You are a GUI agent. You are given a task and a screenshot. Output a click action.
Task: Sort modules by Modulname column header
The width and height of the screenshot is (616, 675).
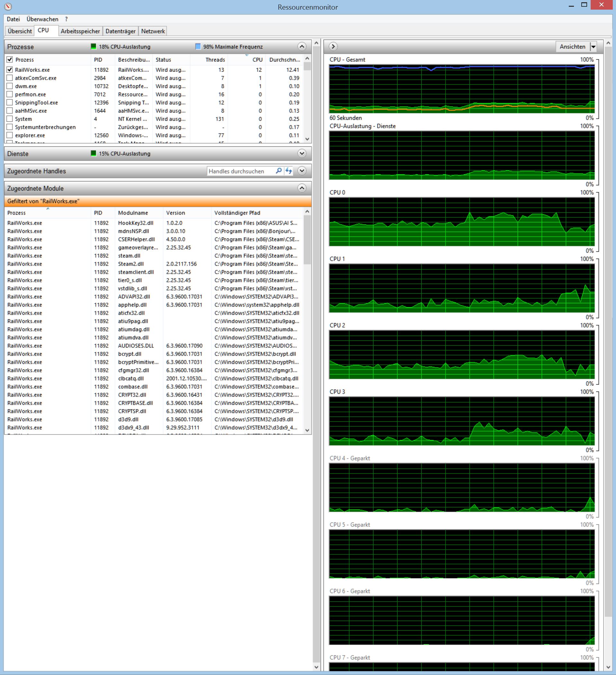coord(139,212)
